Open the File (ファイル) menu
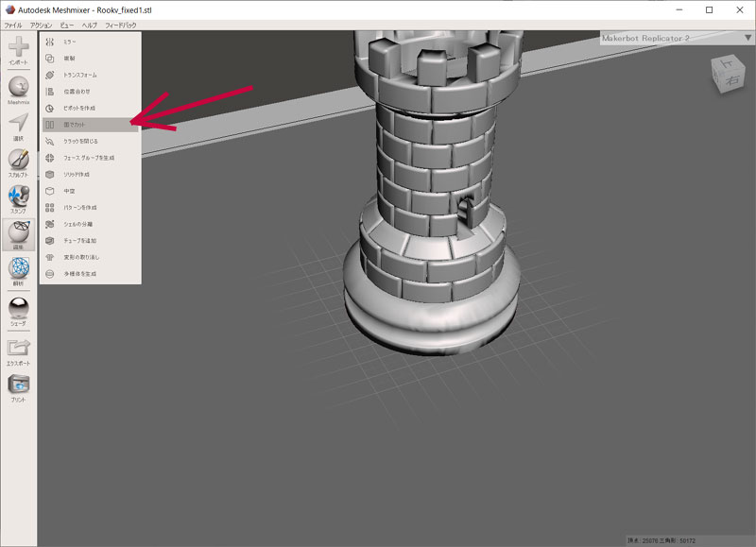The width and height of the screenshot is (756, 547). click(x=12, y=24)
